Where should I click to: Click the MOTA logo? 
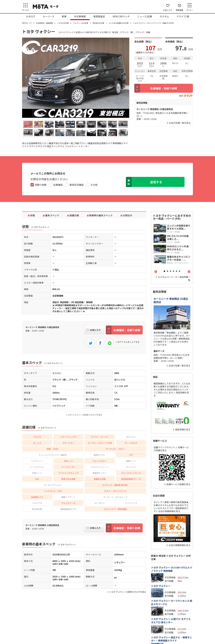click(46, 7)
